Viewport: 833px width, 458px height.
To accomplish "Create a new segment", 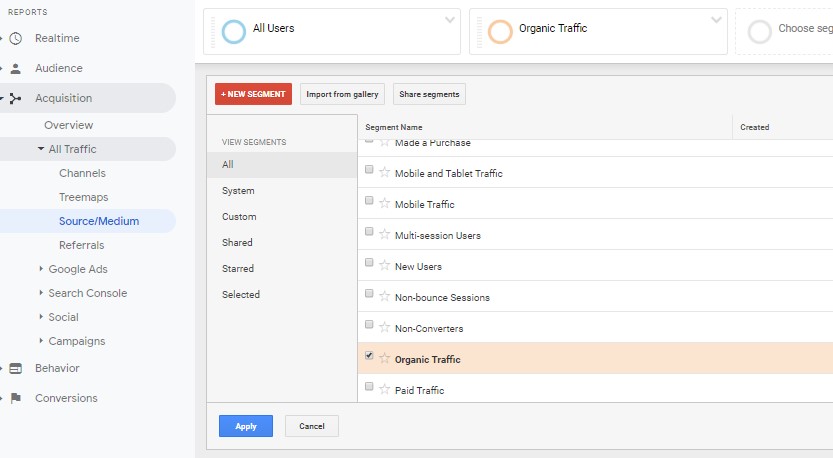I will [253, 94].
